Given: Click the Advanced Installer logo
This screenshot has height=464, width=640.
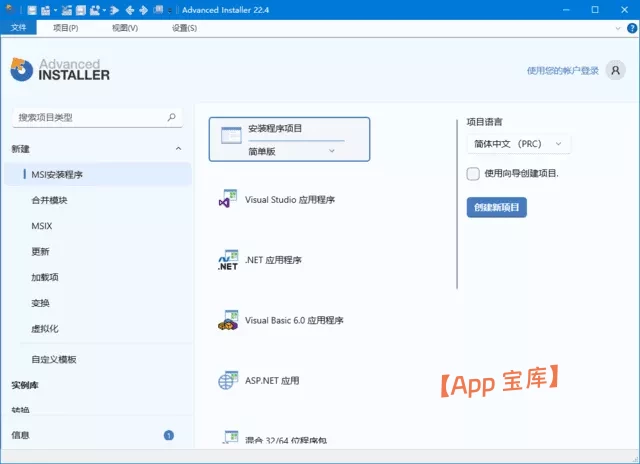Looking at the screenshot, I should [x=60, y=69].
